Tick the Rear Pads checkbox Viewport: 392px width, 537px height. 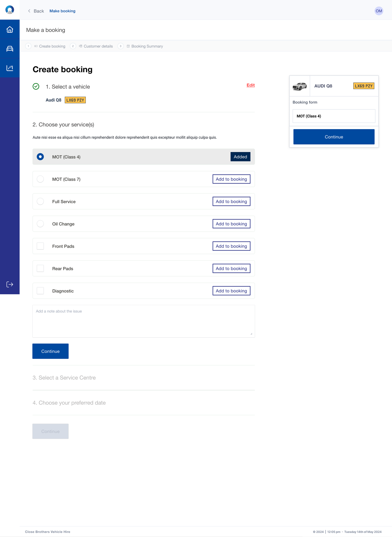pyautogui.click(x=40, y=268)
